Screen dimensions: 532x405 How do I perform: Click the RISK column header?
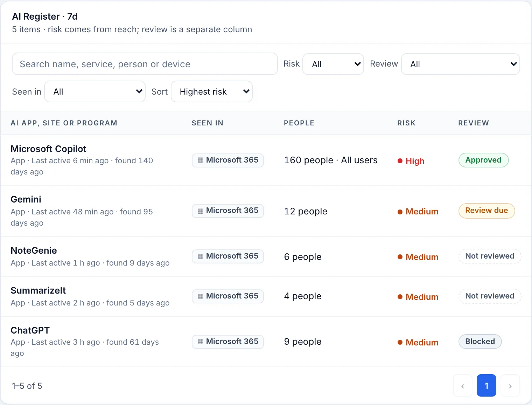406,123
